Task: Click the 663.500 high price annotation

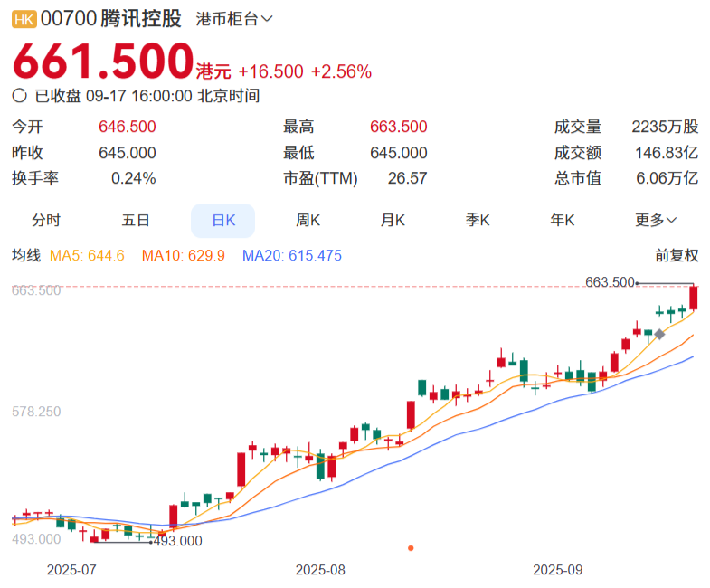Action: pyautogui.click(x=610, y=282)
